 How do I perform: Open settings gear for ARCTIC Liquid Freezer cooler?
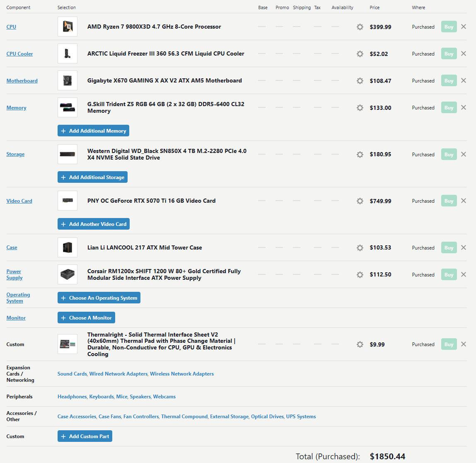[360, 54]
